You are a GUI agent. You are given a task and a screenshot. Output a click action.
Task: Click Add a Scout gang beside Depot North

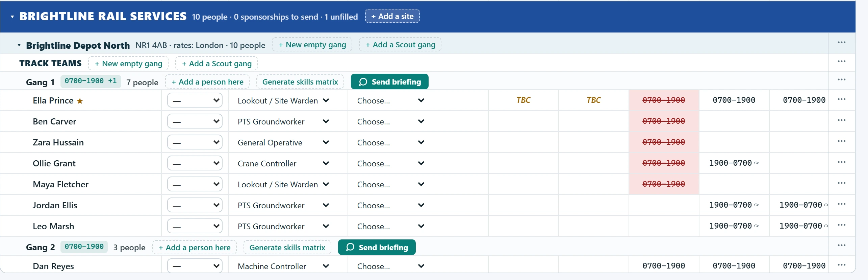400,45
